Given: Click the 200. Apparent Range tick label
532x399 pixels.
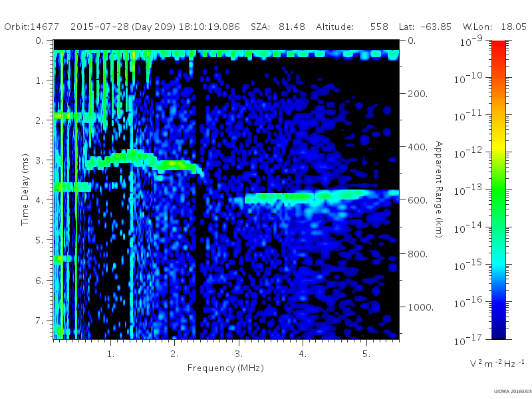Looking at the screenshot, I should pos(418,94).
